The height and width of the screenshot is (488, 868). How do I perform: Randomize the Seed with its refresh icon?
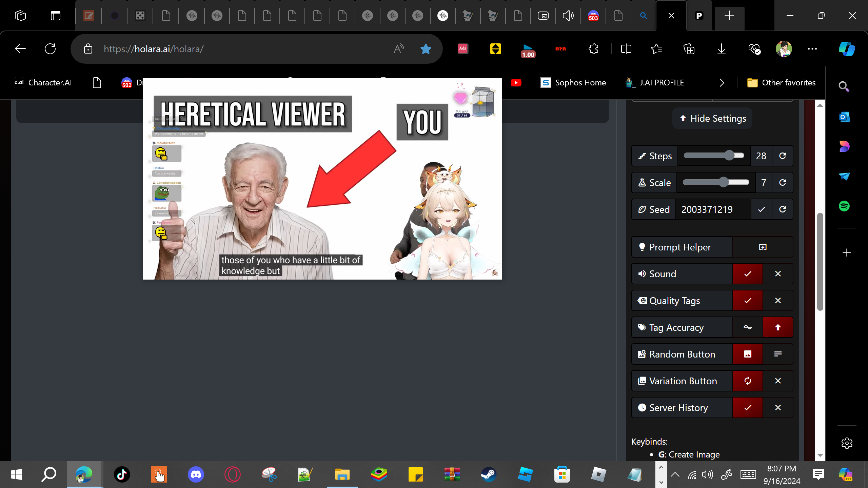783,209
